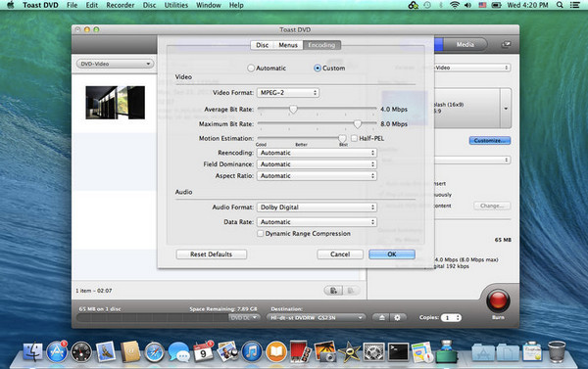Click the red Burn button
This screenshot has height=369, width=588.
tap(498, 300)
